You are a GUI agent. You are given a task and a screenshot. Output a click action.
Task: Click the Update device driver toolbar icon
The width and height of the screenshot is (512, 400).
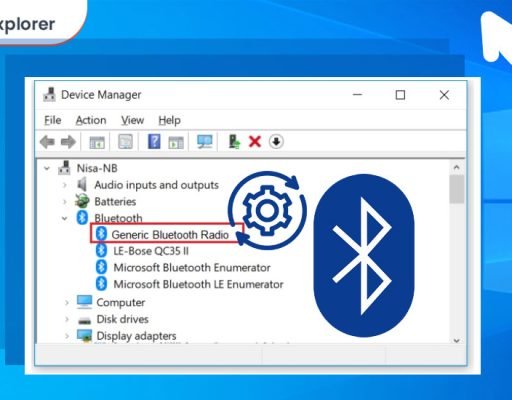[234, 142]
